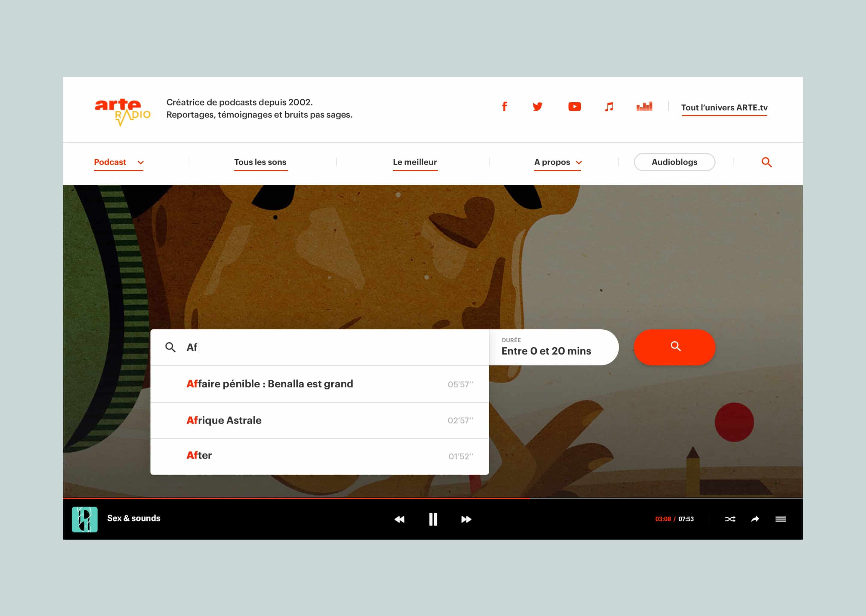The width and height of the screenshot is (866, 616).
Task: Expand the A propos dropdown chevron
Action: click(579, 162)
